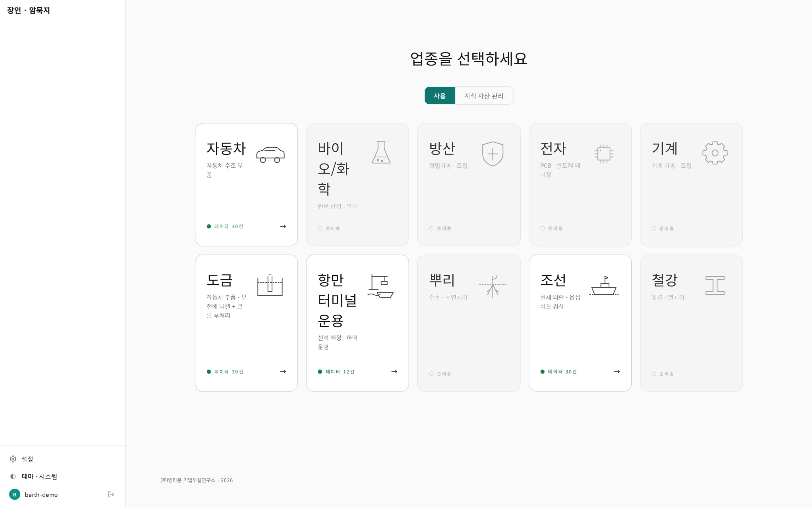Click 데이터 30건 status on 조선 card

559,372
